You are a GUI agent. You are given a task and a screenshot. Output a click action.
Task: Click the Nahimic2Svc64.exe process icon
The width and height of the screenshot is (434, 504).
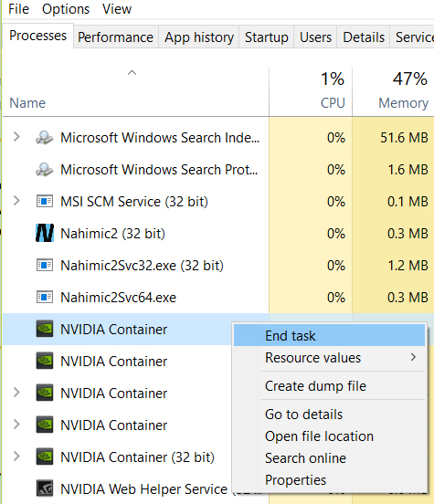pos(45,297)
